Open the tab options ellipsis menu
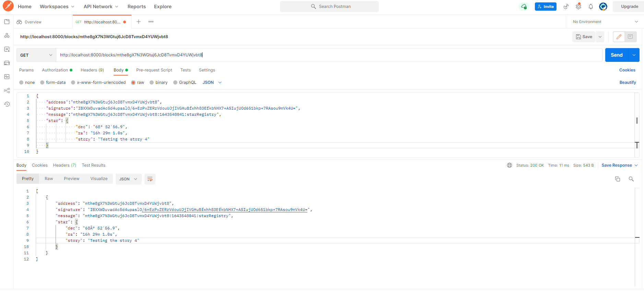Image resolution: width=644 pixels, height=291 pixels. pos(151,22)
